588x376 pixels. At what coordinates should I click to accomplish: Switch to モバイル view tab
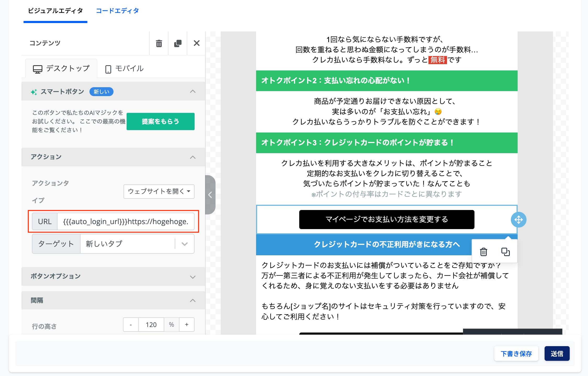(125, 69)
